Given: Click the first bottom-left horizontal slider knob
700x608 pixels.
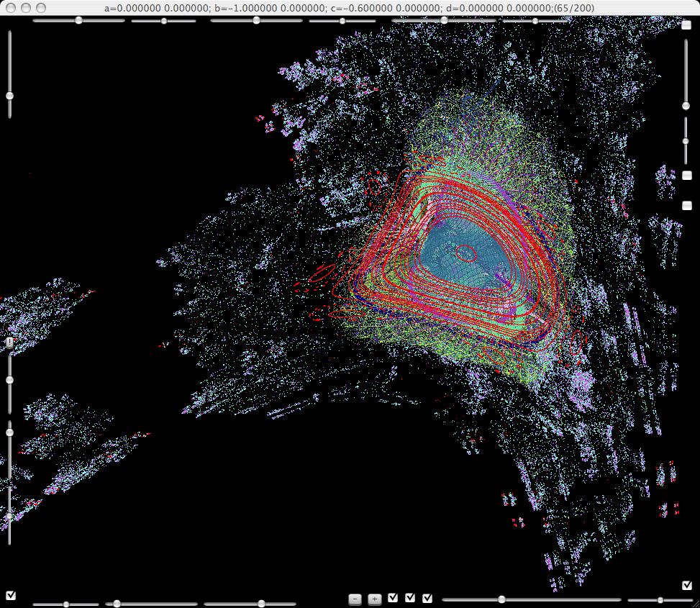Looking at the screenshot, I should (x=66, y=604).
